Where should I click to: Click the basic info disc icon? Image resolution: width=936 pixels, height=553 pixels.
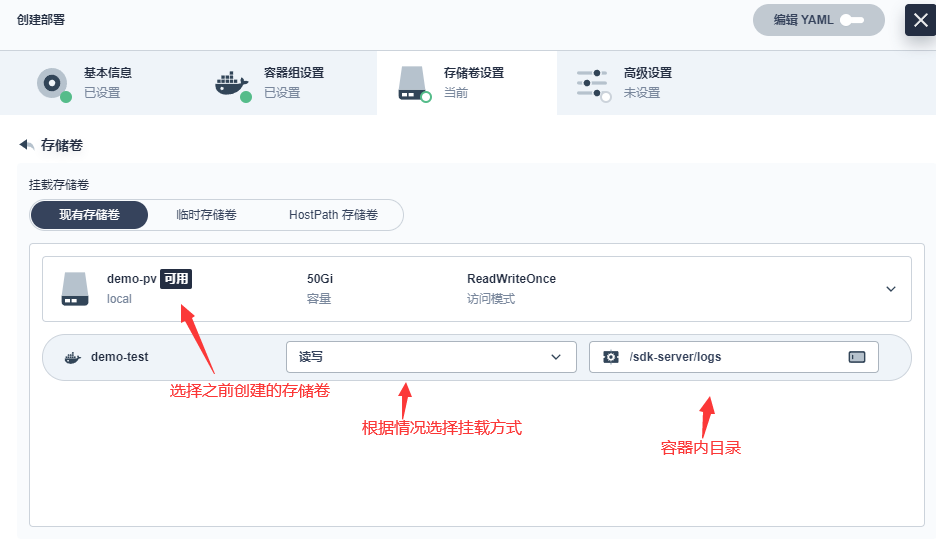click(x=53, y=83)
